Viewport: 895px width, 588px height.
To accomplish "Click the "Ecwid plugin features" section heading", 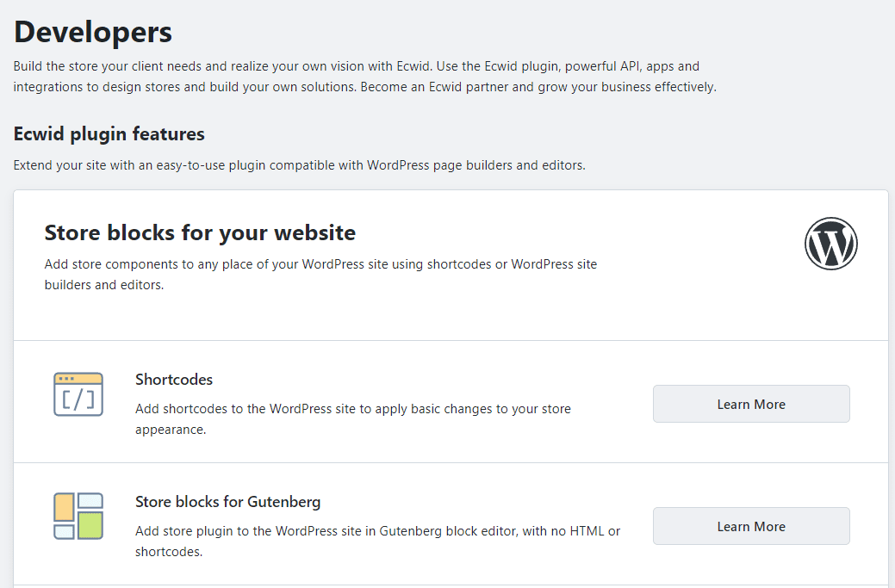I will click(108, 134).
